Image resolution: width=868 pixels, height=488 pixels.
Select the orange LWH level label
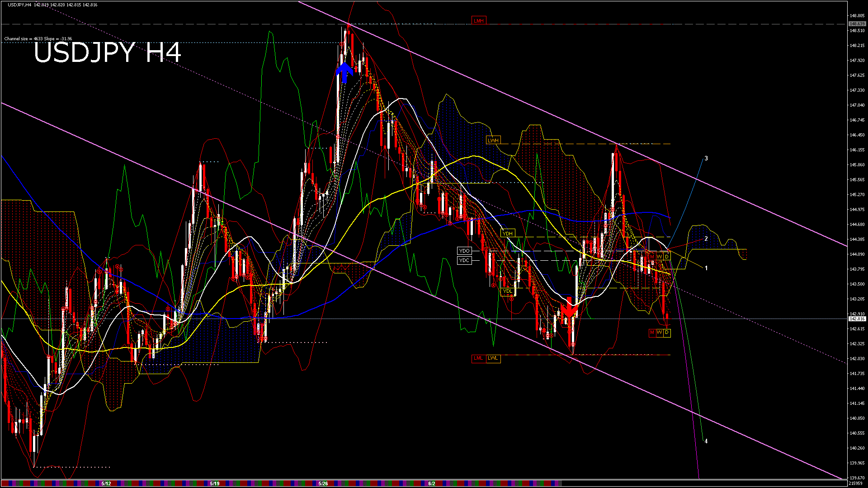click(493, 141)
